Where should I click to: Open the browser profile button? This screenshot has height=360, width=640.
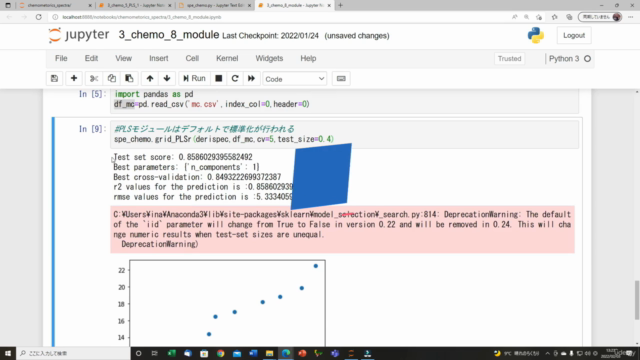click(x=600, y=17)
